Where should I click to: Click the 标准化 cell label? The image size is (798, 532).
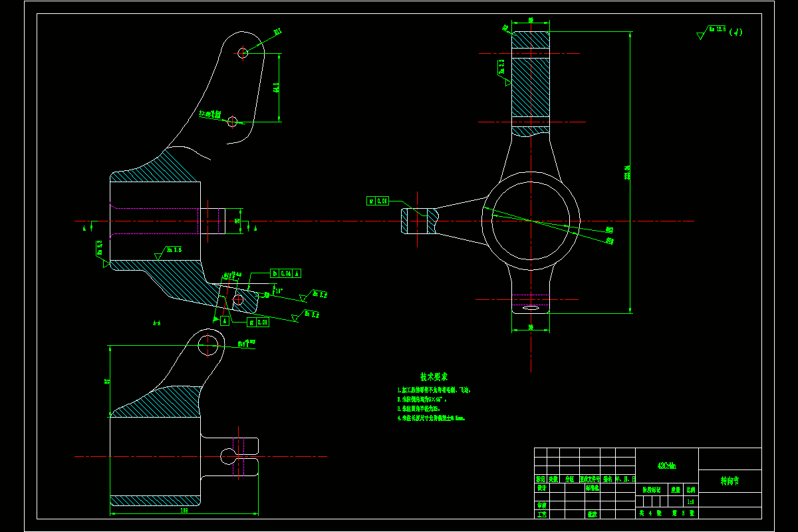592,487
